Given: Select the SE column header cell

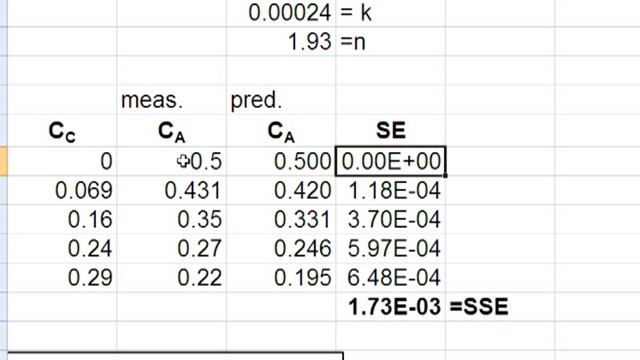Looking at the screenshot, I should click(390, 131).
